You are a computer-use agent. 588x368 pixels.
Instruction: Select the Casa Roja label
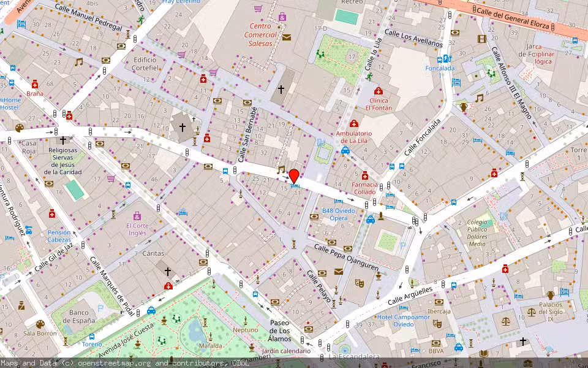coord(29,147)
